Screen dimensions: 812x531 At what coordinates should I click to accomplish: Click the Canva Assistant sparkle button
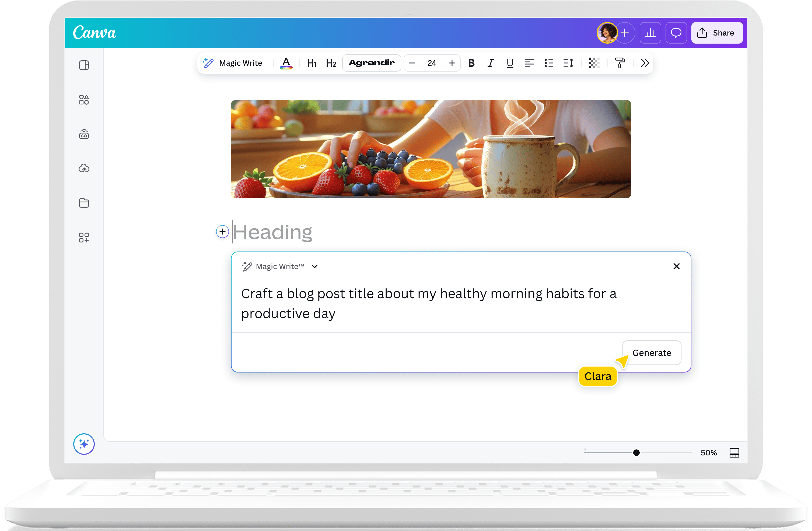[84, 444]
